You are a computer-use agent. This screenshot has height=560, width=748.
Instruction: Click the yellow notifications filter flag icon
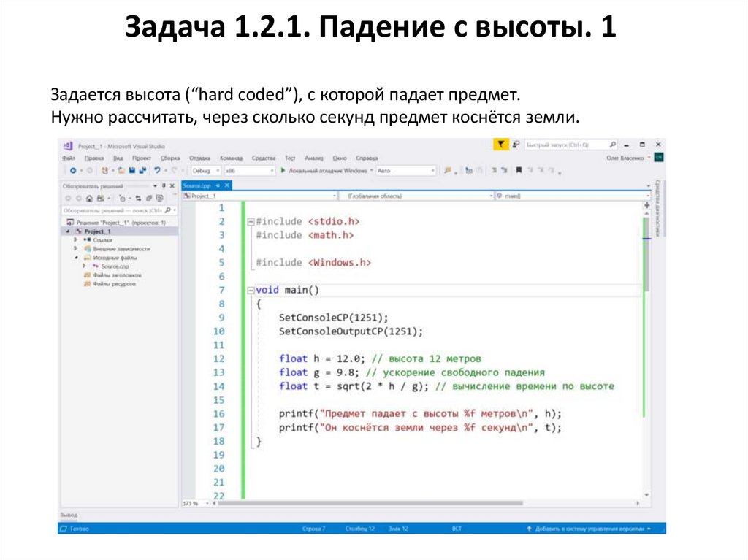[x=500, y=144]
